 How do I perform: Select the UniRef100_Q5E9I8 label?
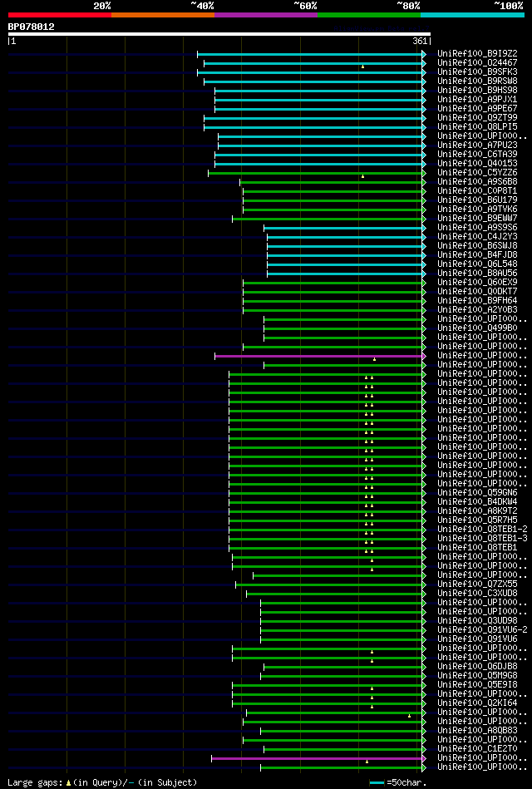(478, 684)
